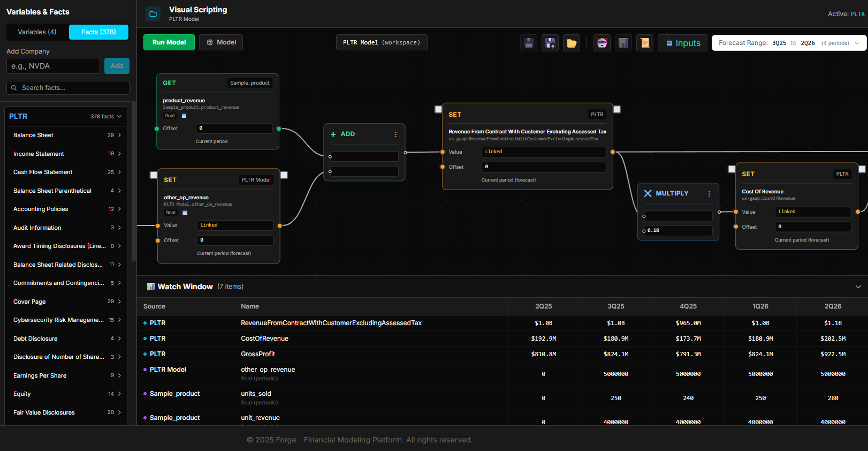868x451 pixels.
Task: Toggle right square handle of other_op_revenue SET node
Action: click(284, 175)
